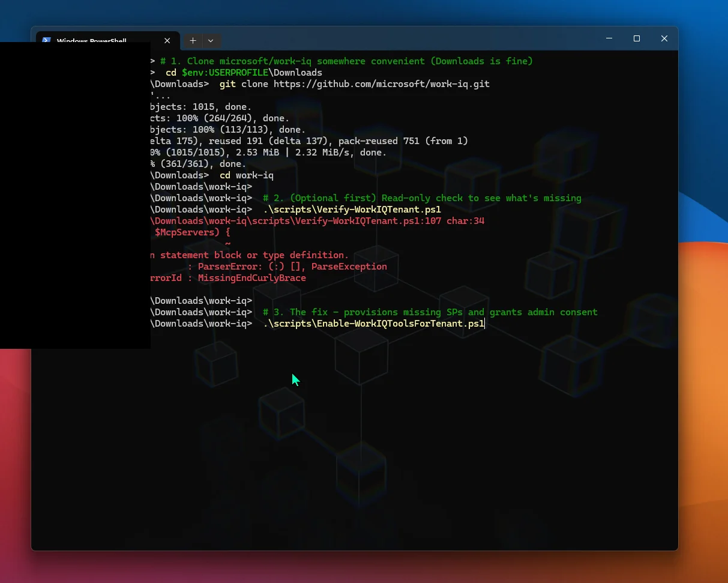Maximize the terminal window
This screenshot has width=728, height=583.
click(x=637, y=38)
